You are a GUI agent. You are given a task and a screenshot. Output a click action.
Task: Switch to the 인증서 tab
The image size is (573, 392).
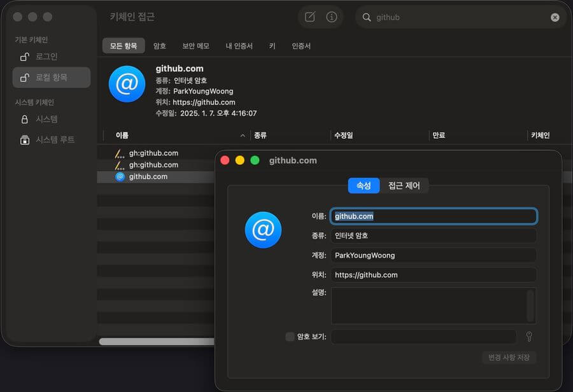pos(301,46)
